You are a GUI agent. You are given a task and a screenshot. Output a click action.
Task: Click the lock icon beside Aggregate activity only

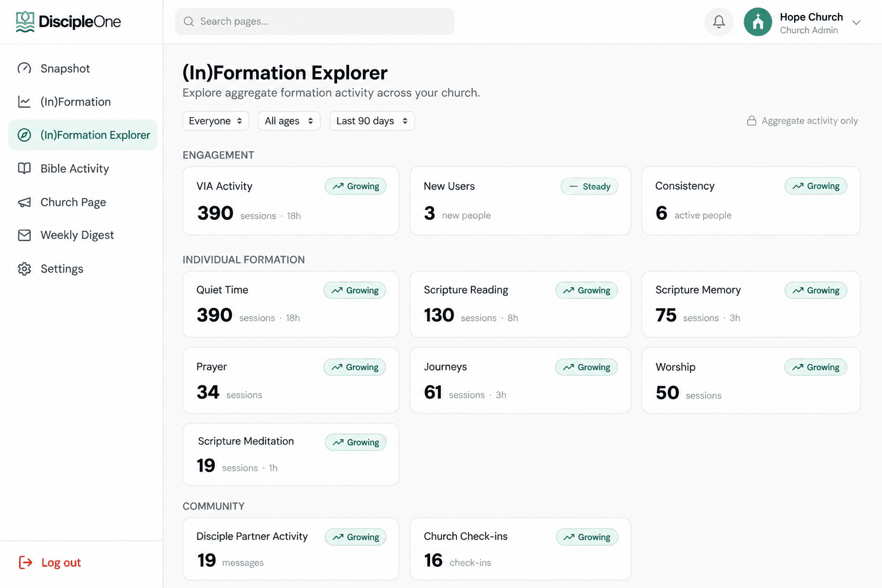(751, 121)
